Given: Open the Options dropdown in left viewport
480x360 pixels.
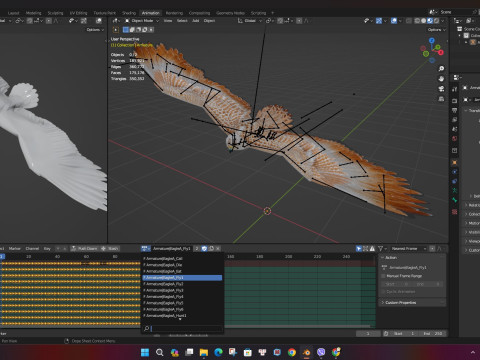Looking at the screenshot, I should pos(95,30).
